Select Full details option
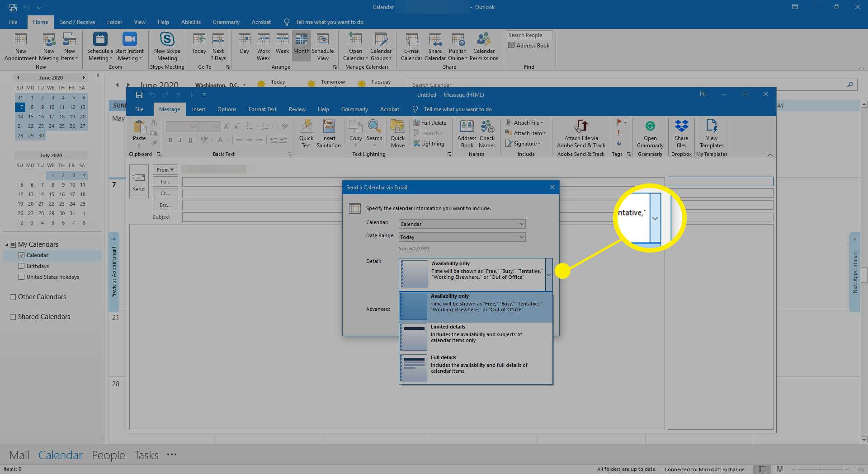The image size is (868, 474). (x=476, y=368)
